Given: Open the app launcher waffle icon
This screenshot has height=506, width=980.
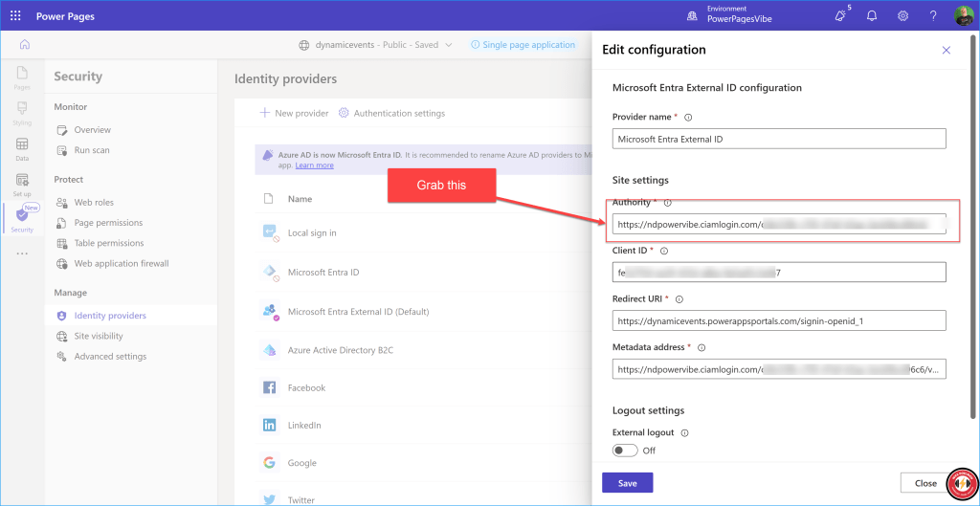Looking at the screenshot, I should click(15, 16).
